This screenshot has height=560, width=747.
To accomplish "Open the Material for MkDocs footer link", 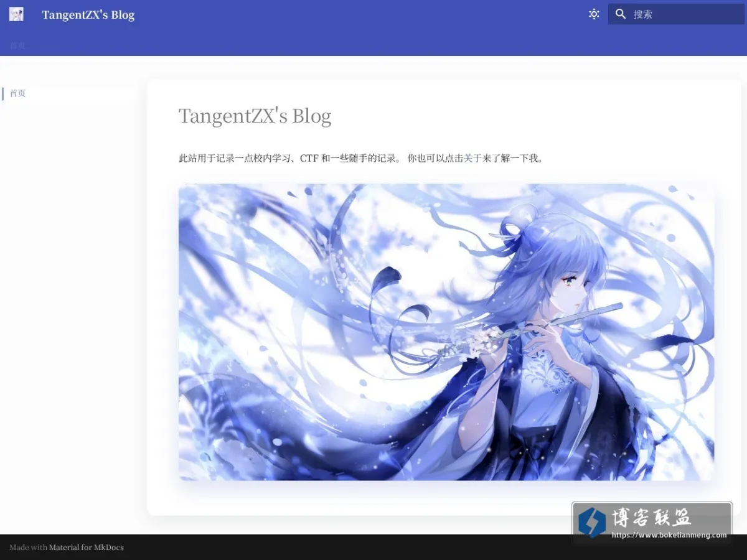I will point(87,548).
